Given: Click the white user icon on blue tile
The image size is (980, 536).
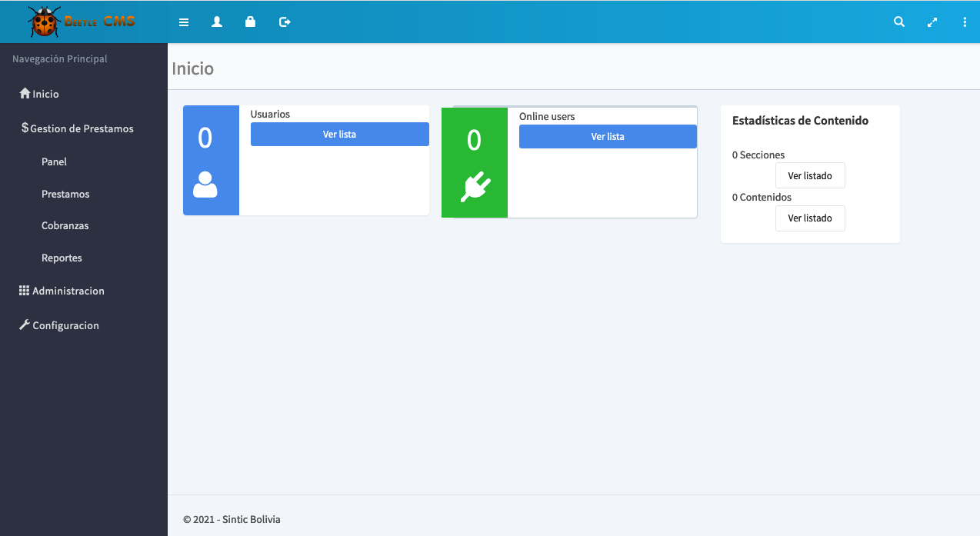Looking at the screenshot, I should click(x=205, y=185).
